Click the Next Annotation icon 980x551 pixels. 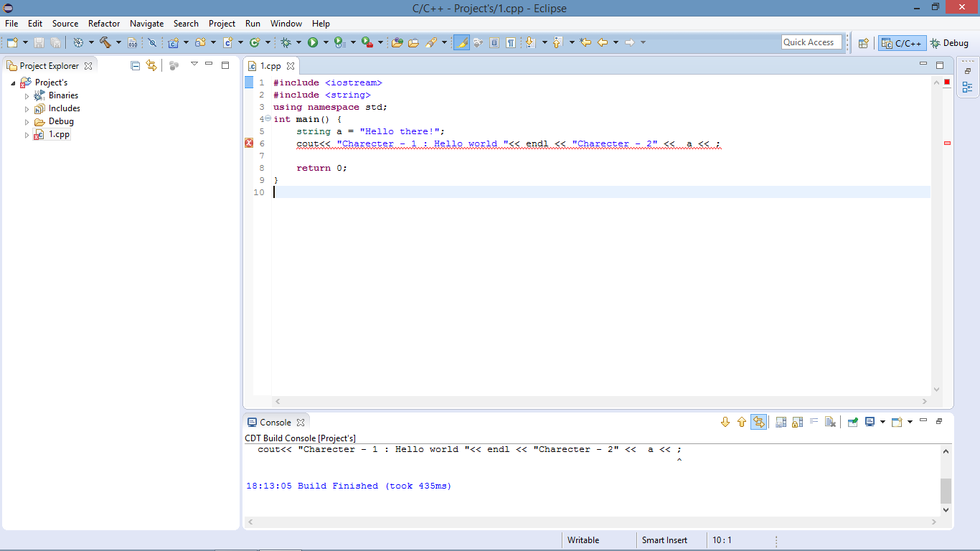[530, 42]
